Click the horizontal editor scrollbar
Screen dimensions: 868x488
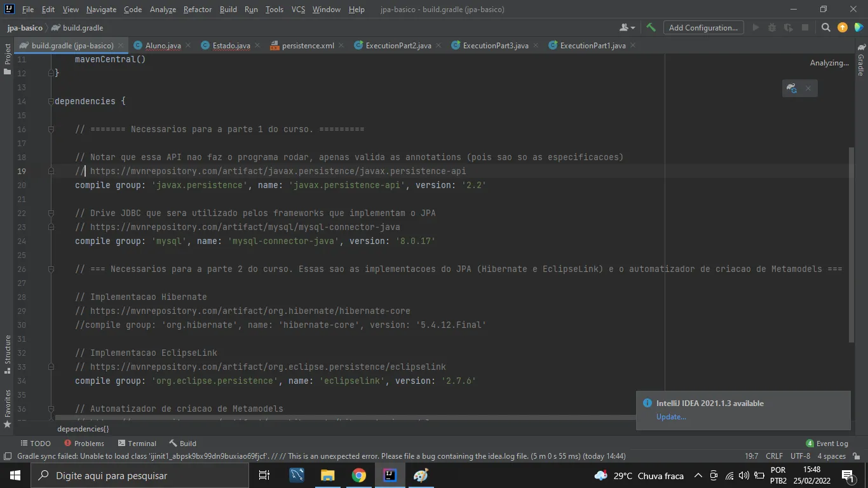[x=343, y=418]
